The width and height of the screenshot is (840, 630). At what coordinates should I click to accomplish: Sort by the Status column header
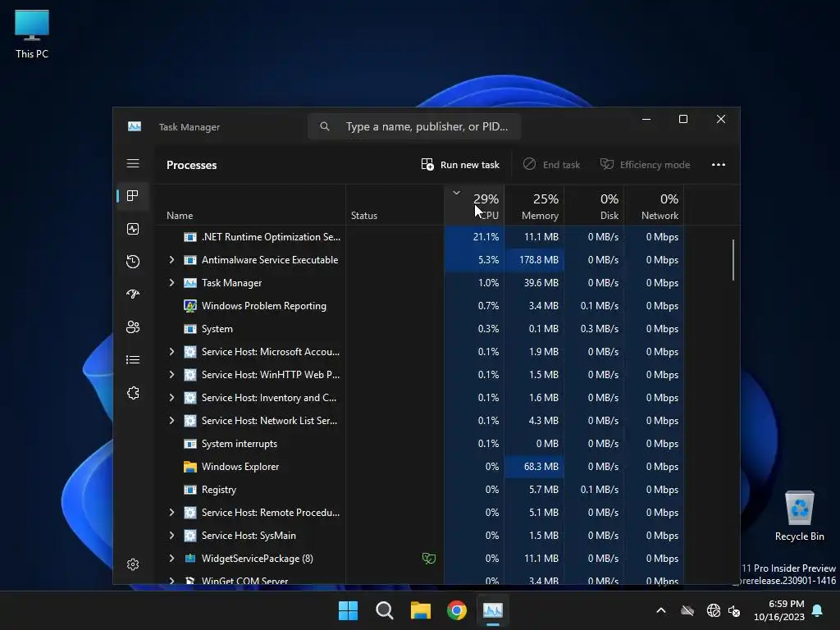[x=395, y=205]
